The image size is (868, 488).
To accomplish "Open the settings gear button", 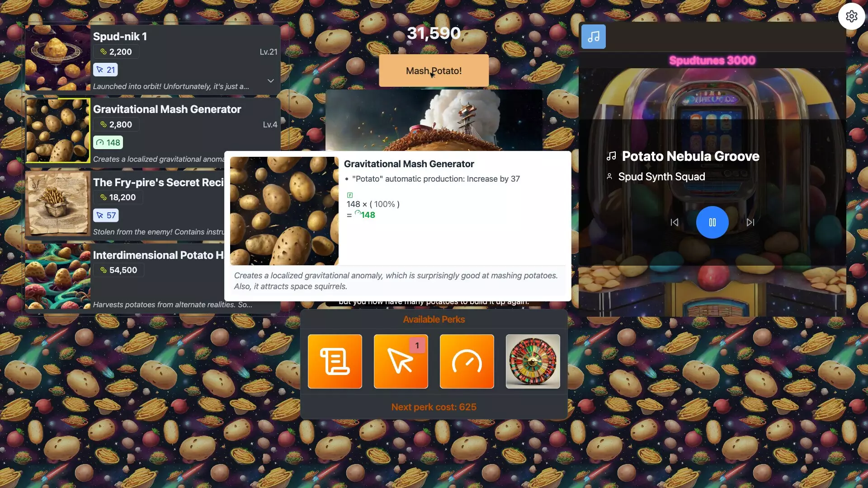I will point(851,17).
